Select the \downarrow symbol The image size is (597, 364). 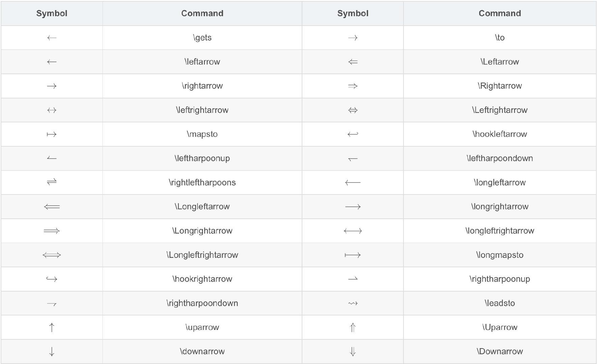point(52,352)
